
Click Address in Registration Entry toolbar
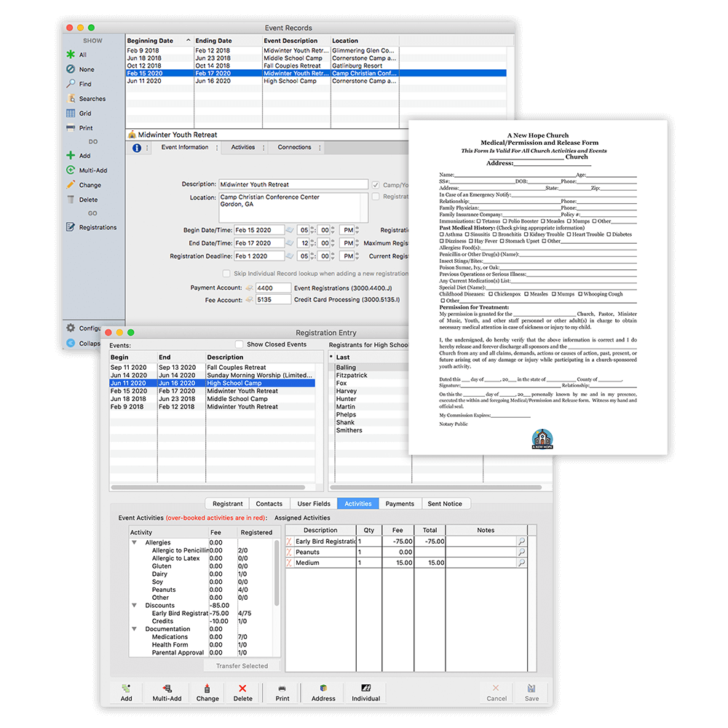pyautogui.click(x=323, y=693)
